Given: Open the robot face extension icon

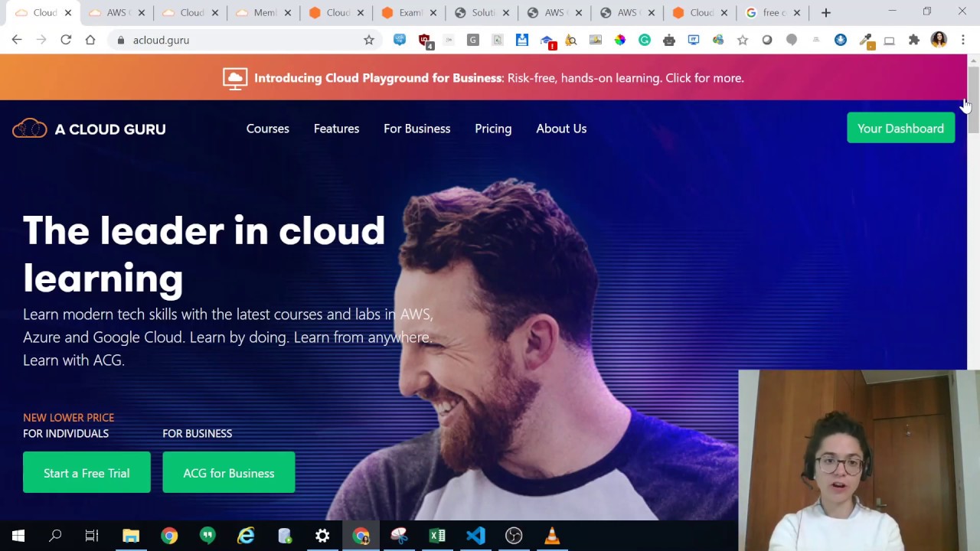Looking at the screenshot, I should coord(669,40).
